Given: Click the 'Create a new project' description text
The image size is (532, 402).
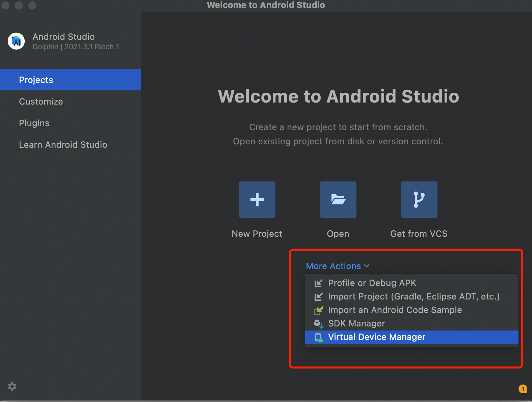Looking at the screenshot, I should [338, 127].
